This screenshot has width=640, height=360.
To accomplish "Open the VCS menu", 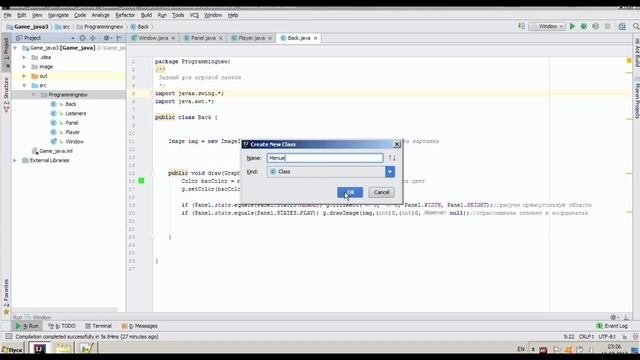I will 194,15.
